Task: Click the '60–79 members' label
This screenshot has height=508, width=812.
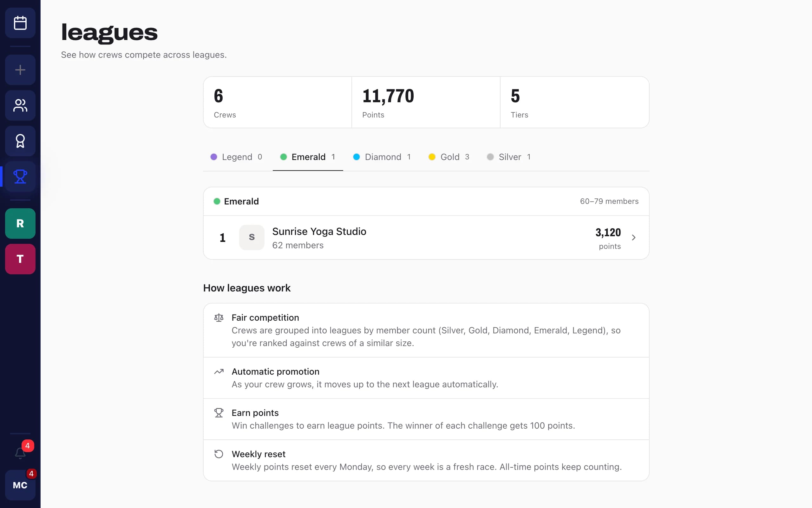Action: pyautogui.click(x=609, y=201)
